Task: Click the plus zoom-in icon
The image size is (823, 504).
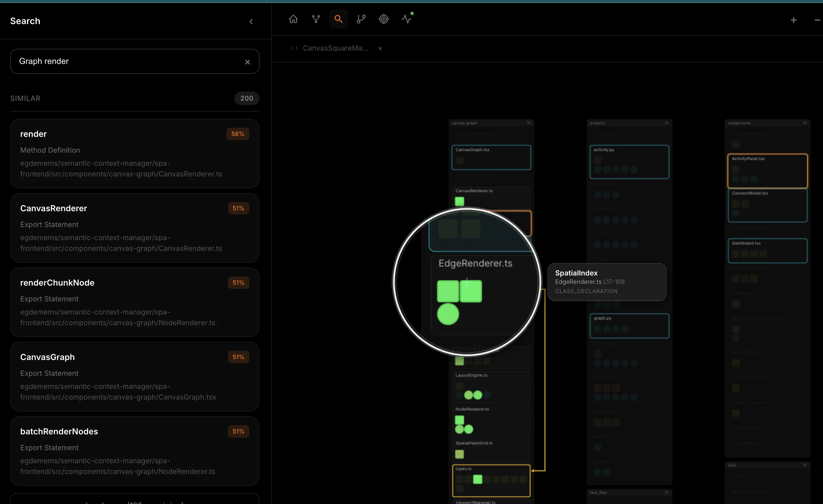Action: point(793,20)
